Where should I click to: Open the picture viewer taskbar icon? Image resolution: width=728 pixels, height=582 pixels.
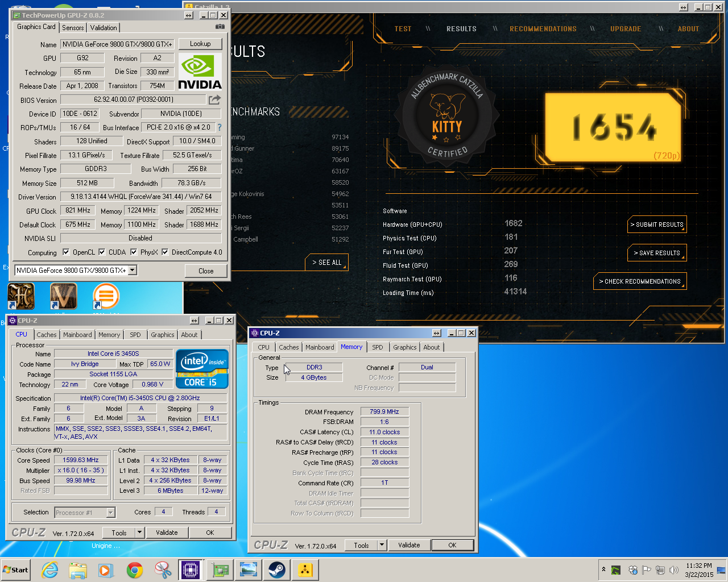pos(249,570)
